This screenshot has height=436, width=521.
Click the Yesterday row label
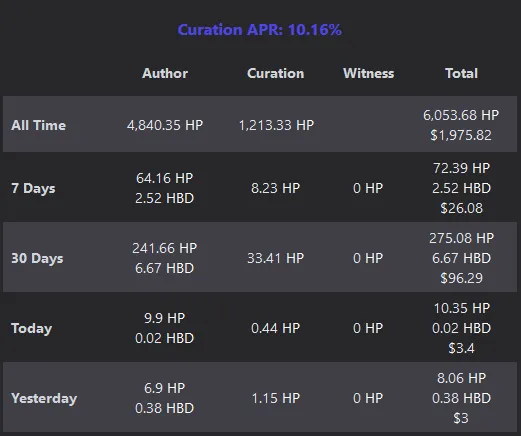pos(44,398)
